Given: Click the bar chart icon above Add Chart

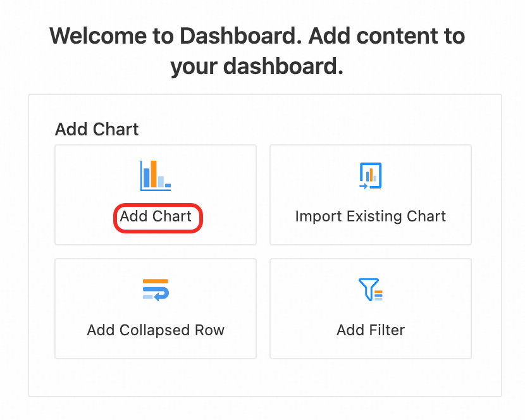Looking at the screenshot, I should (x=155, y=175).
